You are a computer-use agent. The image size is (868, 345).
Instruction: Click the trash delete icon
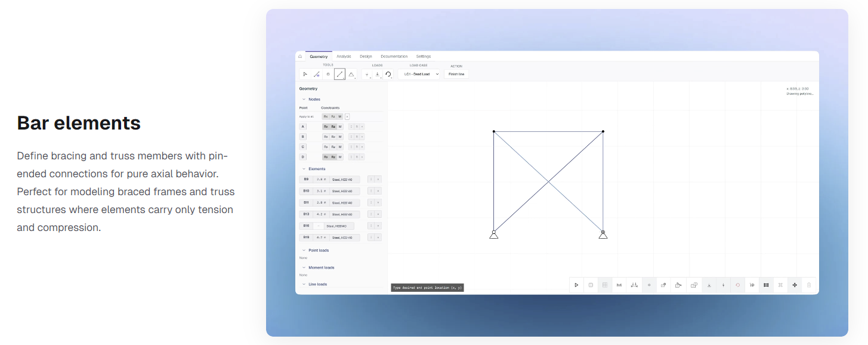tap(808, 285)
